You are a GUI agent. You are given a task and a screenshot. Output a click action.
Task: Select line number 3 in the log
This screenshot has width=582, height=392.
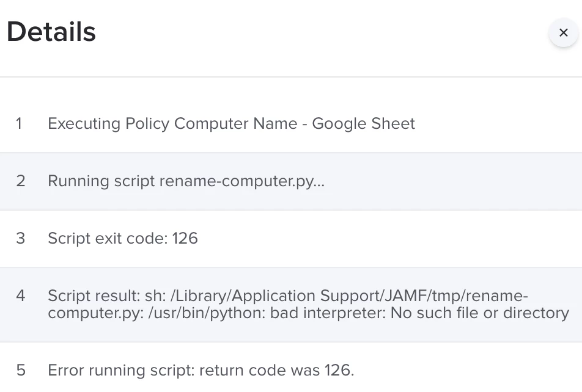click(21, 238)
